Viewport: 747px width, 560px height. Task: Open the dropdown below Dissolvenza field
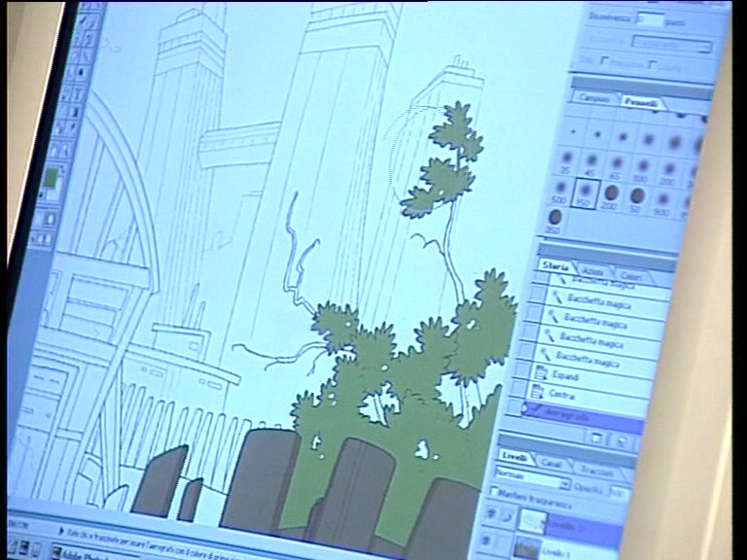tap(671, 44)
